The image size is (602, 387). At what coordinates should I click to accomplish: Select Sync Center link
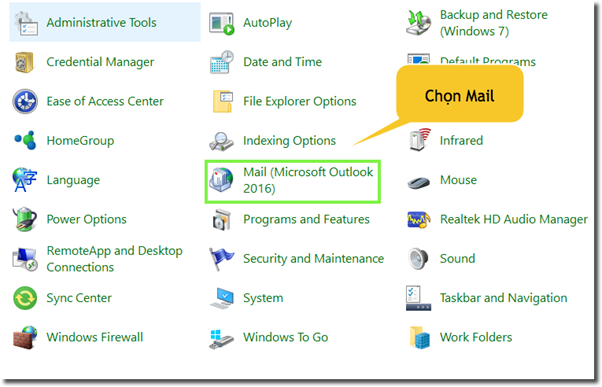click(x=79, y=298)
